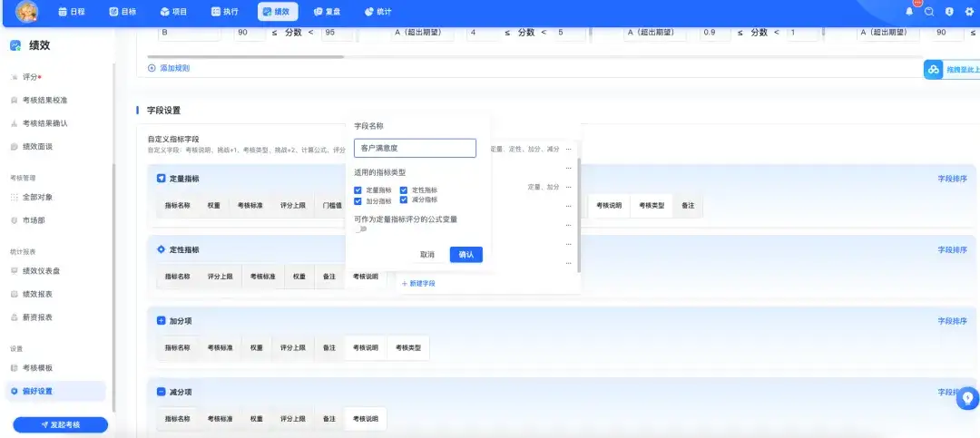The width and height of the screenshot is (980, 438).
Task: Switch to the 执行 tab
Action: [224, 11]
